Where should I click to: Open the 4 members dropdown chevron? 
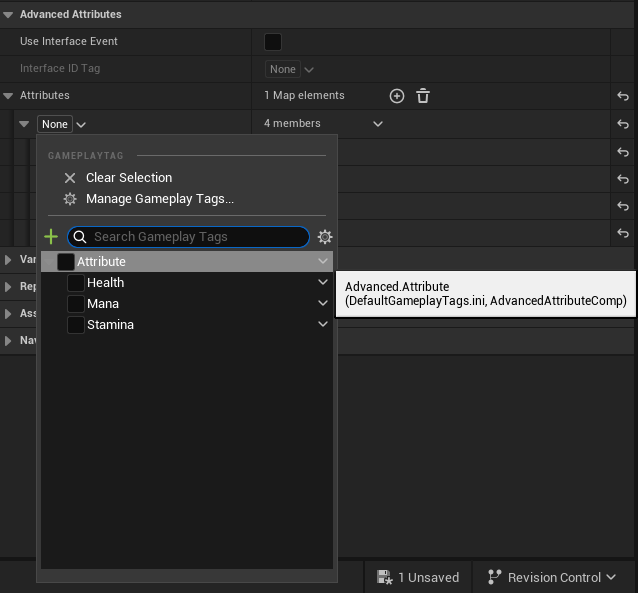(x=378, y=124)
